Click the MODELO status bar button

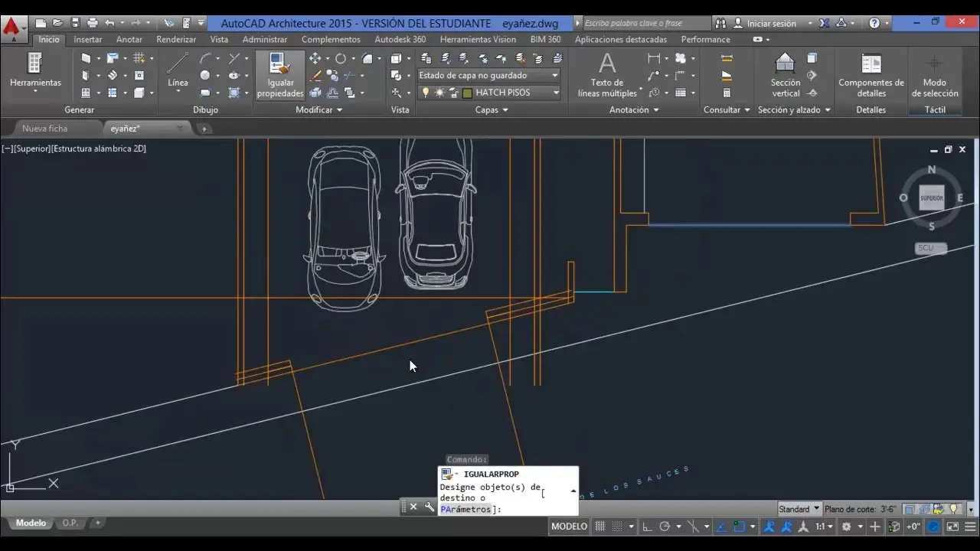tap(569, 527)
